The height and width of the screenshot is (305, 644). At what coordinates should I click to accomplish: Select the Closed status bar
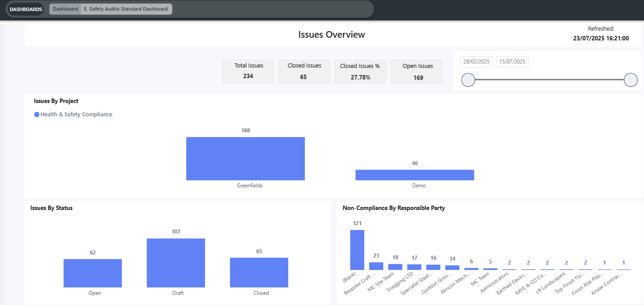(x=259, y=273)
